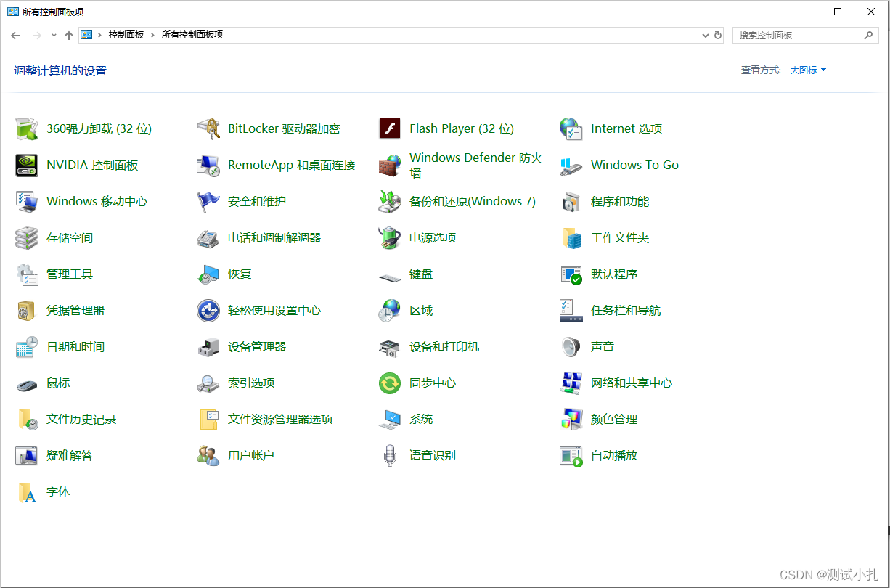The image size is (890, 588).
Task: Expand the address bar history dropdown arrow
Action: coord(705,35)
